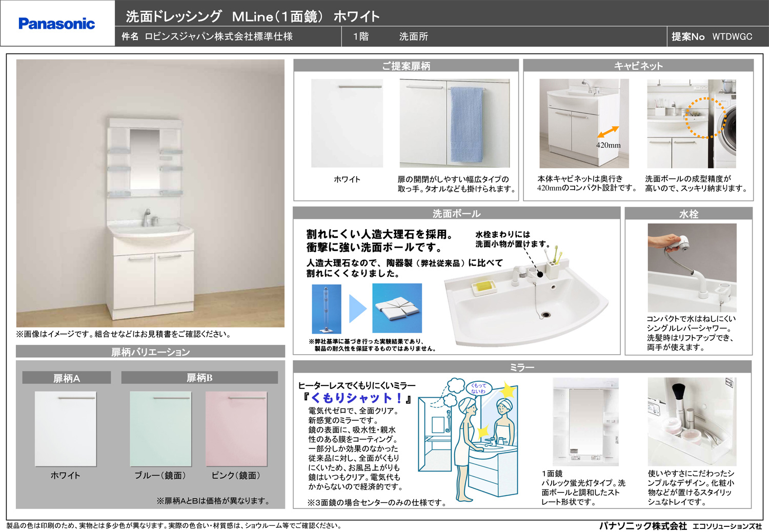769x532 pixels.
Task: Click the wide handle with blue towel photo
Action: (455, 123)
